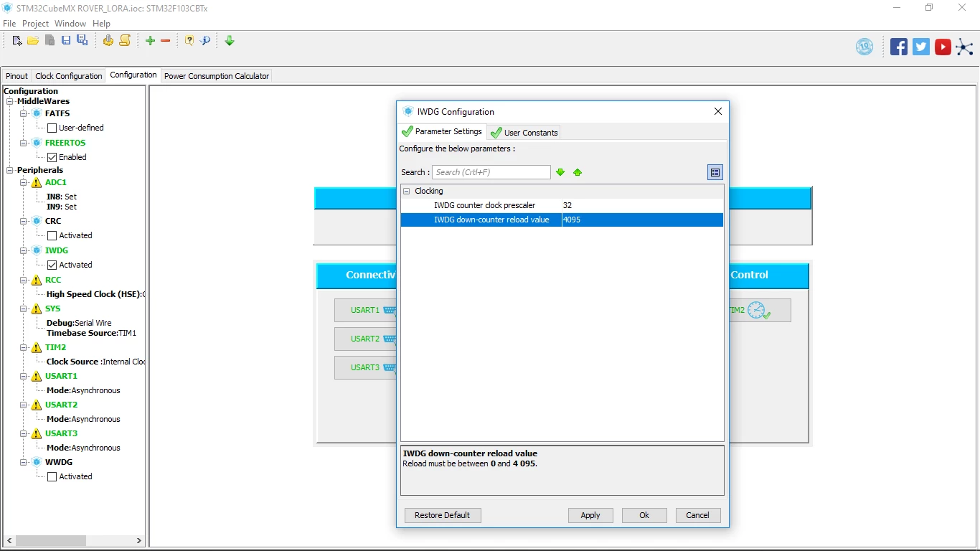The width and height of the screenshot is (980, 551).
Task: Collapse the TIM2 tree node
Action: click(24, 348)
